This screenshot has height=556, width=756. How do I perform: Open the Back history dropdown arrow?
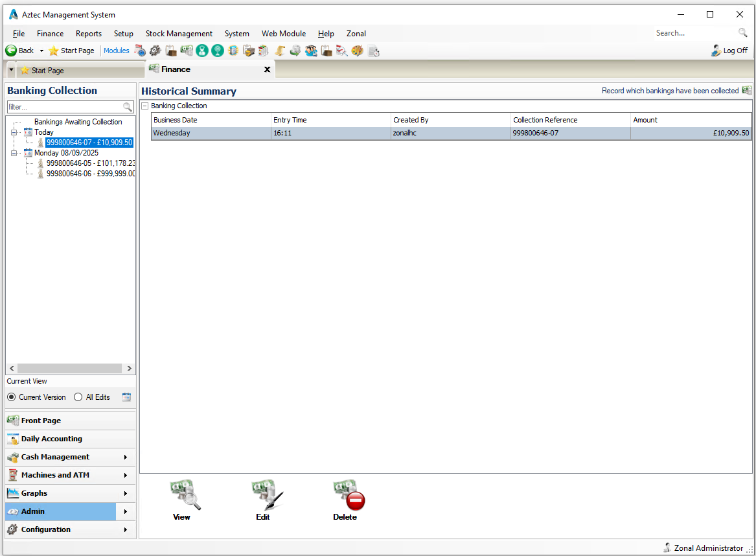tap(41, 51)
